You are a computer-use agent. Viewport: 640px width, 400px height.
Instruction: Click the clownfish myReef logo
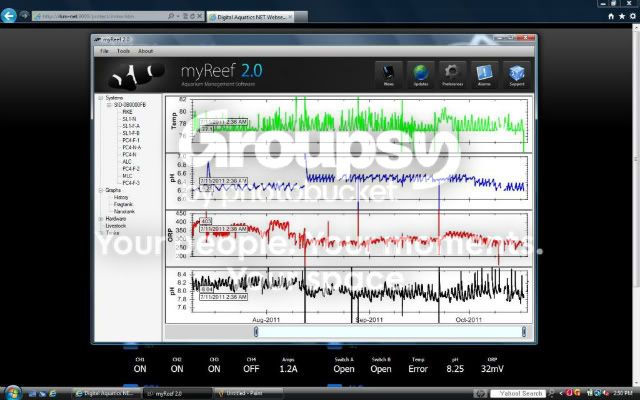[x=135, y=76]
